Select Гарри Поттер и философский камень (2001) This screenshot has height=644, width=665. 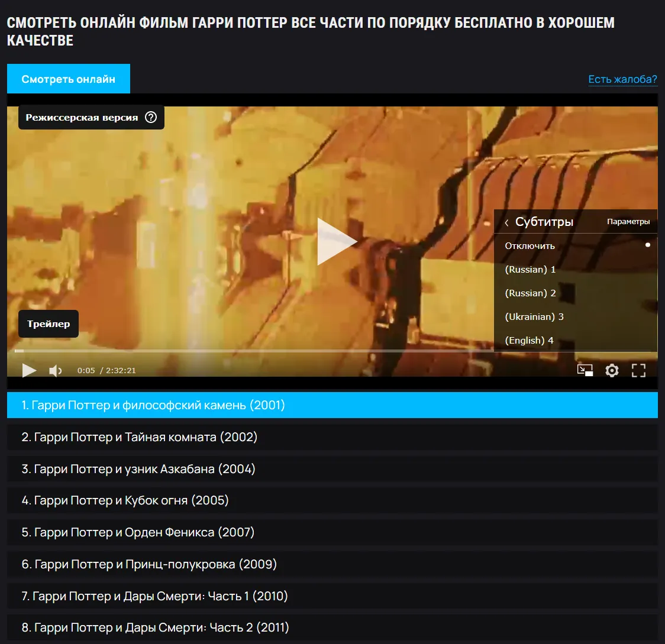(332, 405)
